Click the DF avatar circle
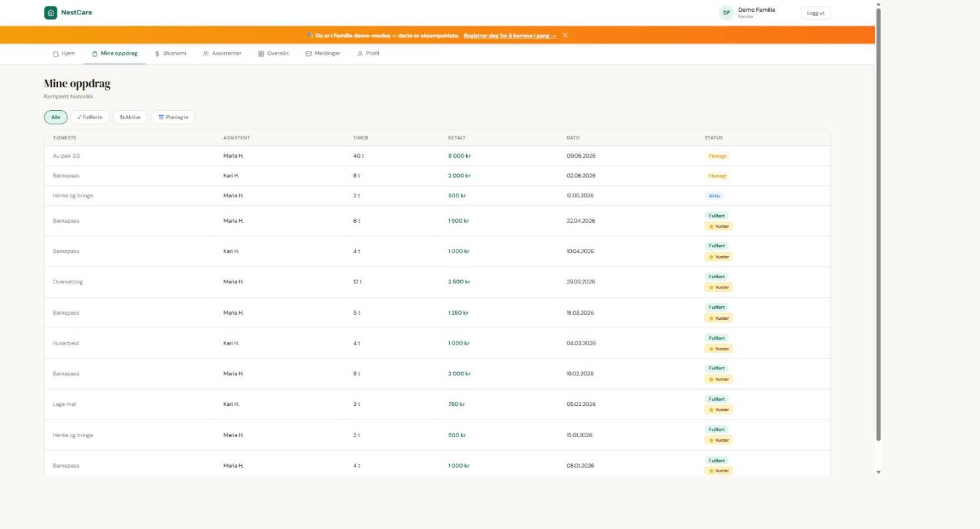 pyautogui.click(x=726, y=13)
